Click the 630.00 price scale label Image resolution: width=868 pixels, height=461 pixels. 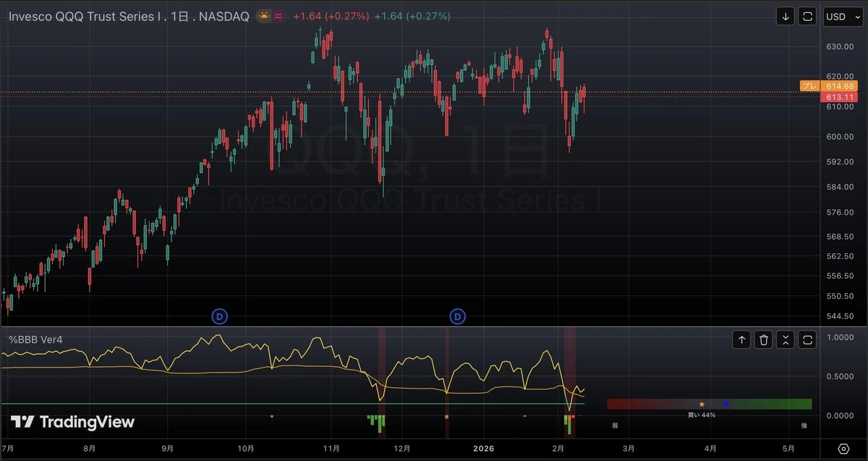click(x=839, y=47)
